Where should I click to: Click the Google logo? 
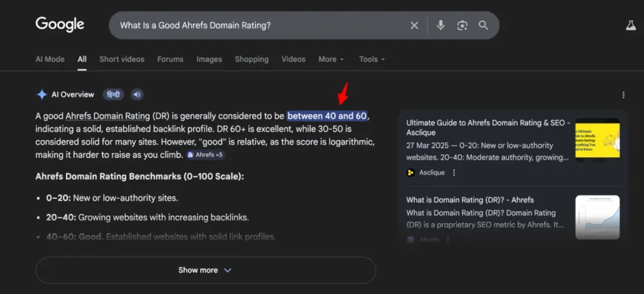60,25
